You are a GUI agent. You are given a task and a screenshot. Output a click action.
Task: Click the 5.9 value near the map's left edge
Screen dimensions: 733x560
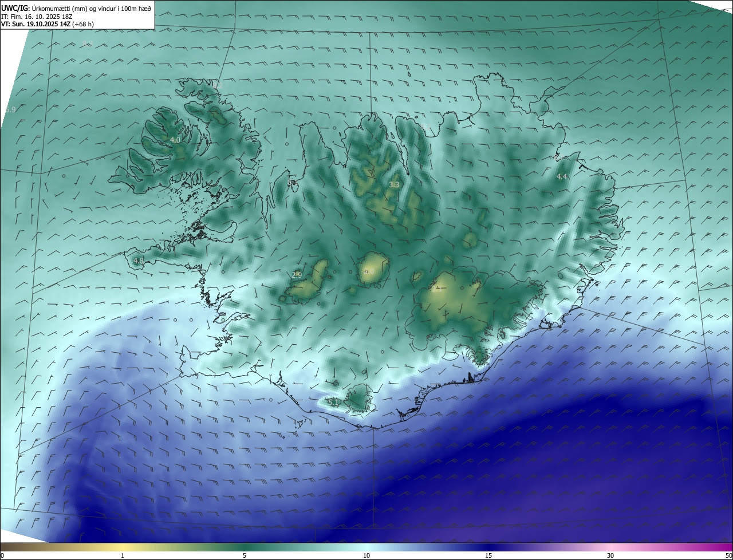(10, 109)
